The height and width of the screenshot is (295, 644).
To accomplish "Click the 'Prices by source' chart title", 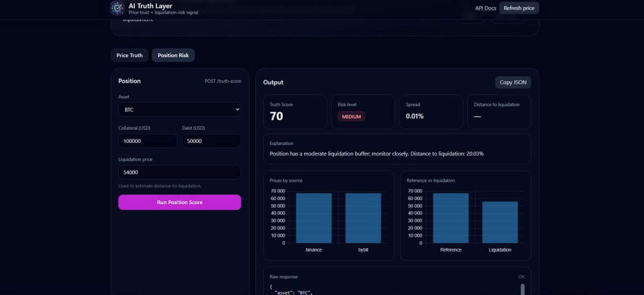I will (286, 180).
